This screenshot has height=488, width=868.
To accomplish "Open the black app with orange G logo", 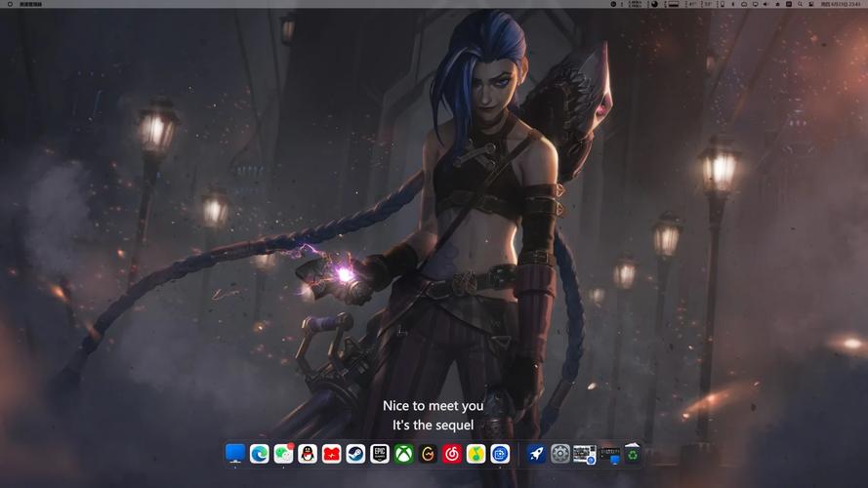I will [x=428, y=454].
